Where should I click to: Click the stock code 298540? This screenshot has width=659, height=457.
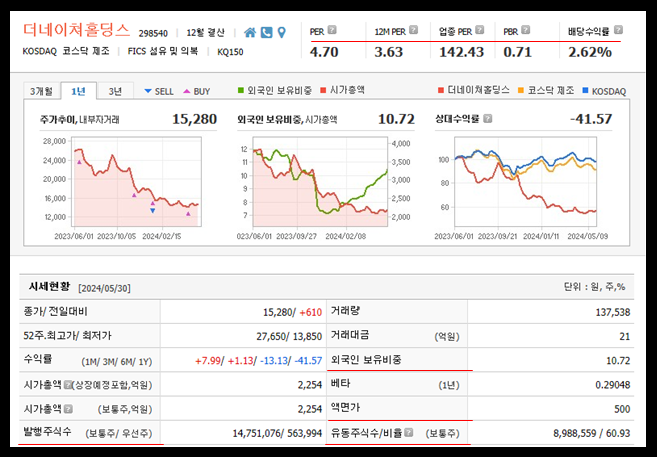coord(153,33)
